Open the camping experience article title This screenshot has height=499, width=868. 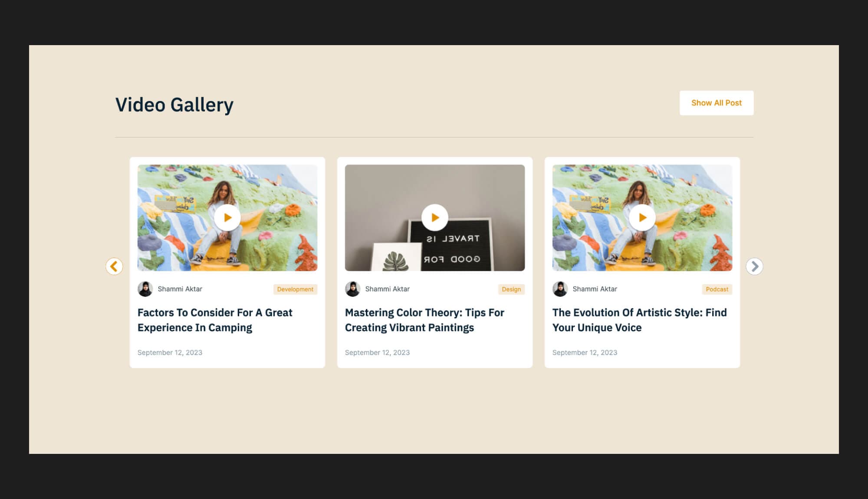point(214,320)
